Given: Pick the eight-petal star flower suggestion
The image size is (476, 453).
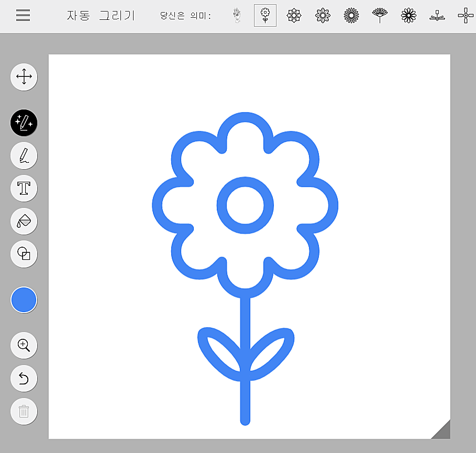Looking at the screenshot, I should click(323, 15).
